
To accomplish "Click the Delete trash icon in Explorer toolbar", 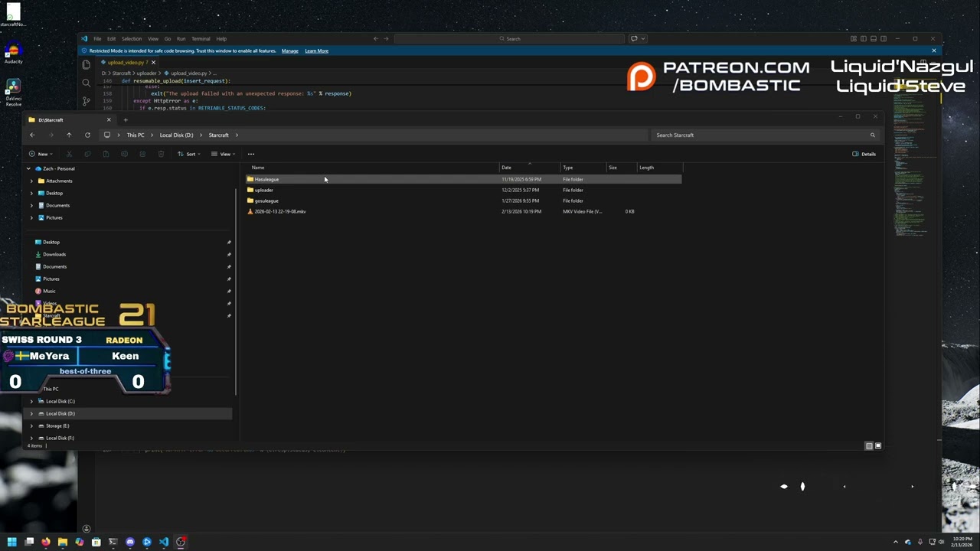I will pos(161,154).
